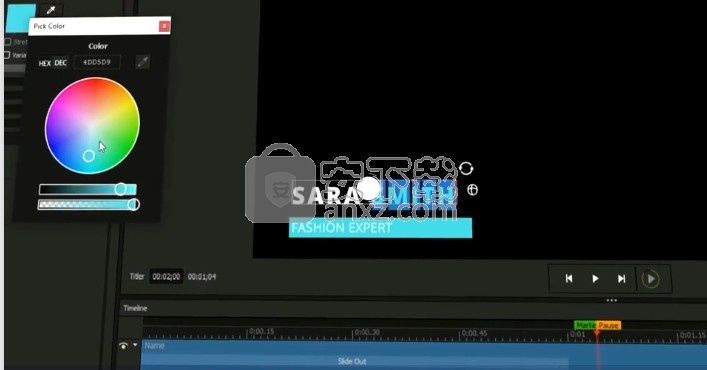Viewport: 707px width, 370px height.
Task: Close the Pick Color dialog
Action: (165, 26)
